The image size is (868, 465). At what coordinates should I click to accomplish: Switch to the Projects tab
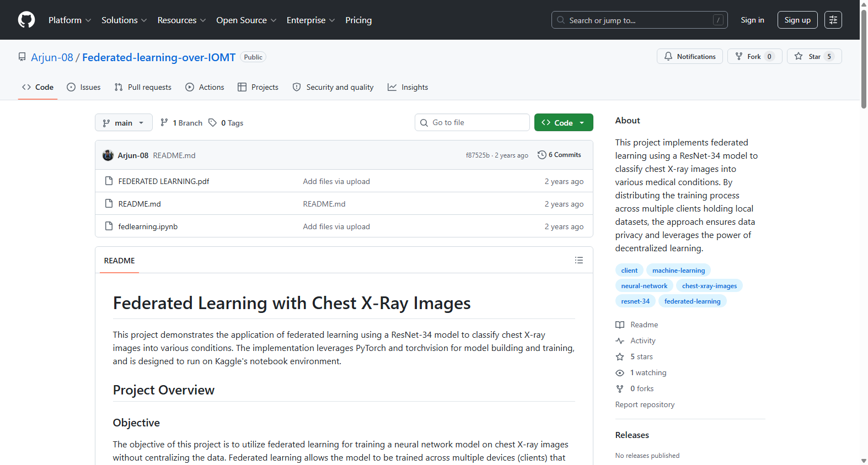pos(258,87)
